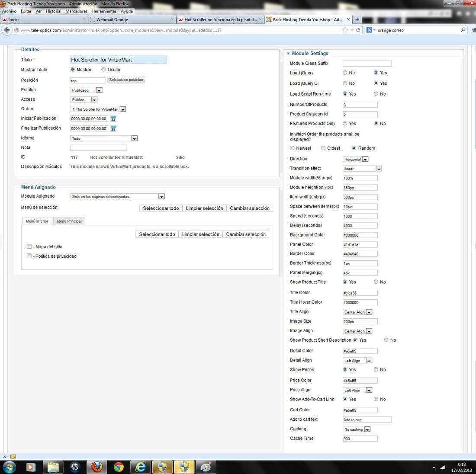Switch to Menú inferior tab
Viewport: 476px width, 474px height.
pos(37,221)
